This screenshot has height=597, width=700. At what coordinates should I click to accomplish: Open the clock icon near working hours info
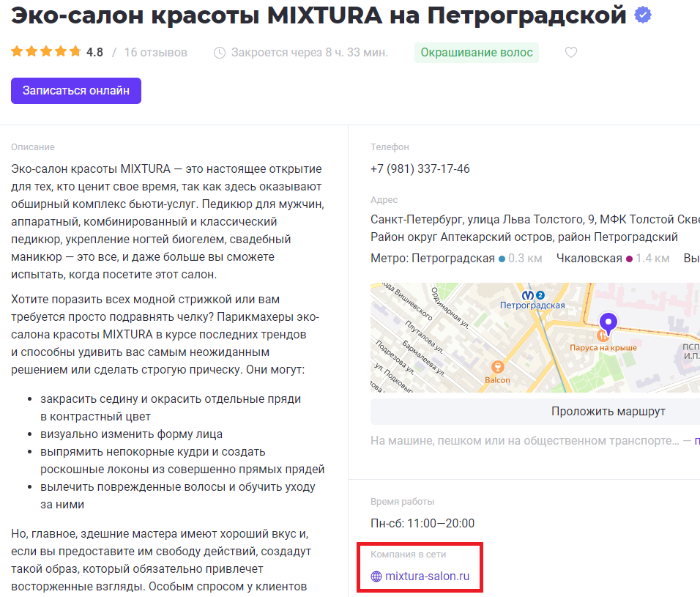click(218, 52)
